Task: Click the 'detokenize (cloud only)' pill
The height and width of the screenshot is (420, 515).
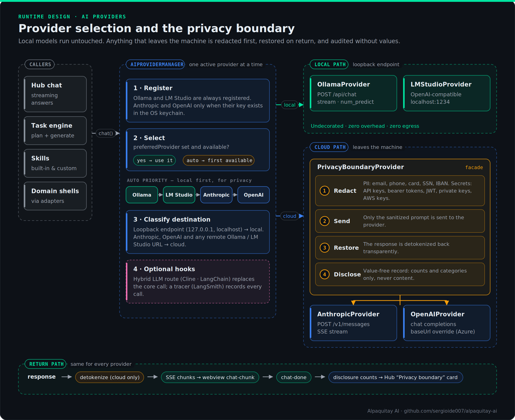Action: pos(109,377)
